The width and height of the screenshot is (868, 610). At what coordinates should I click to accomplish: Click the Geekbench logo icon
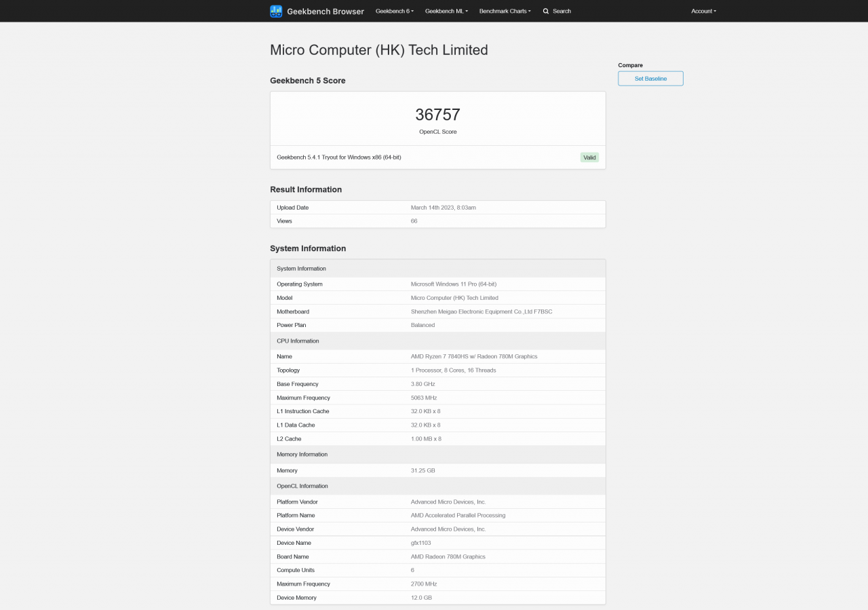(276, 11)
